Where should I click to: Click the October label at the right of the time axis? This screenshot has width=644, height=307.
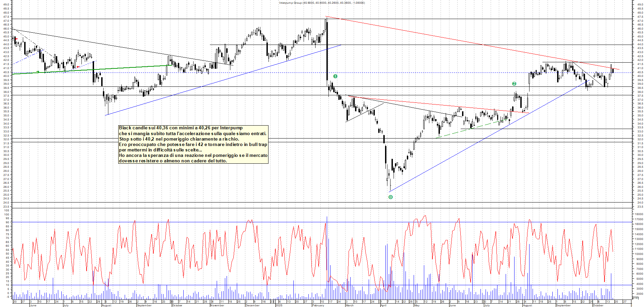coord(598,305)
